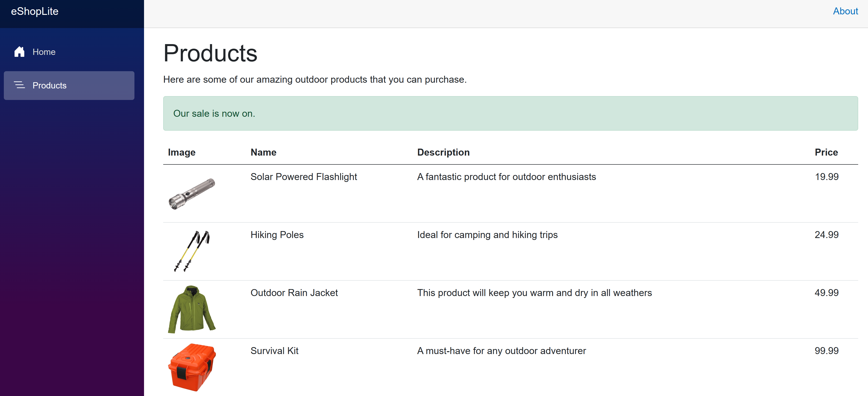The height and width of the screenshot is (396, 868).
Task: Click the orange survival kit image
Action: (x=192, y=367)
